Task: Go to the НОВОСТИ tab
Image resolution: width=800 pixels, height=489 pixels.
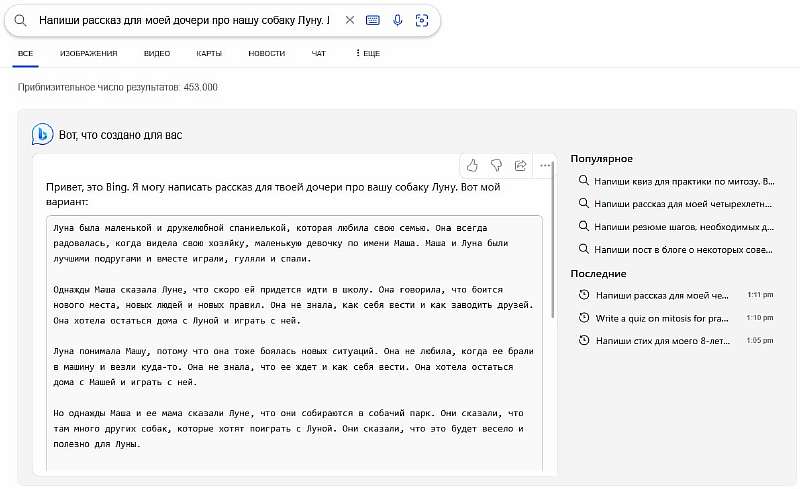Action: click(266, 53)
